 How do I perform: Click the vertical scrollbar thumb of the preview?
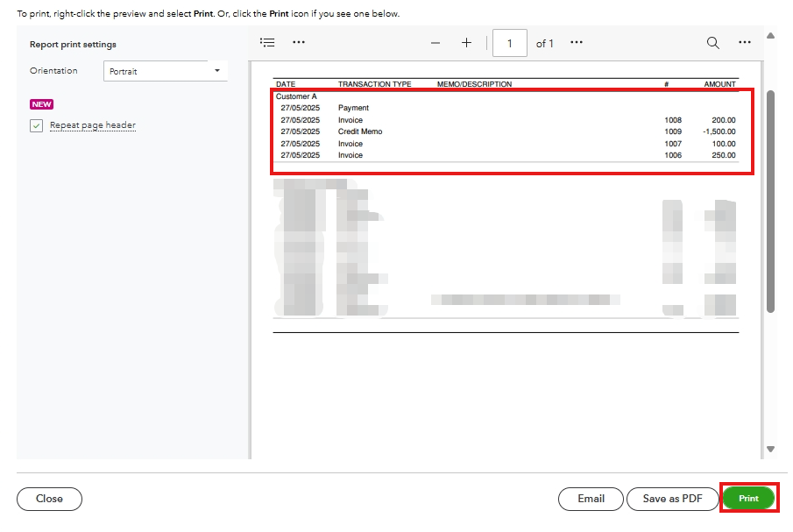tap(771, 202)
